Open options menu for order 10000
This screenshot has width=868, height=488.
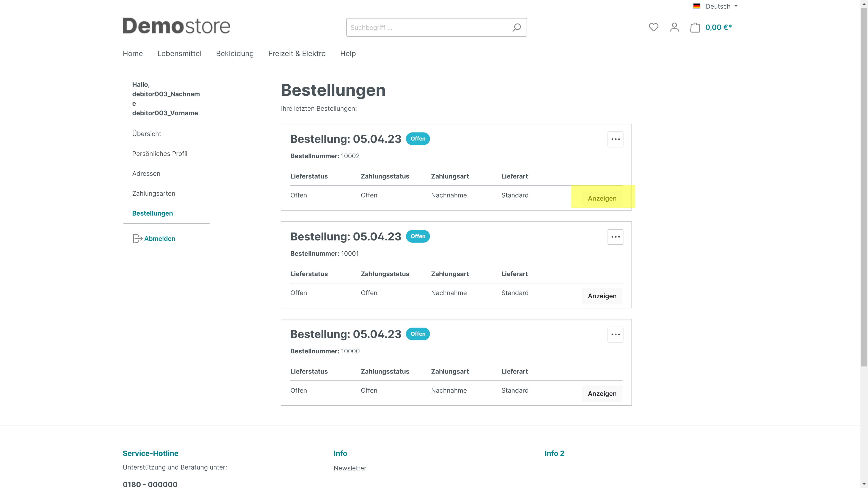[x=615, y=335]
